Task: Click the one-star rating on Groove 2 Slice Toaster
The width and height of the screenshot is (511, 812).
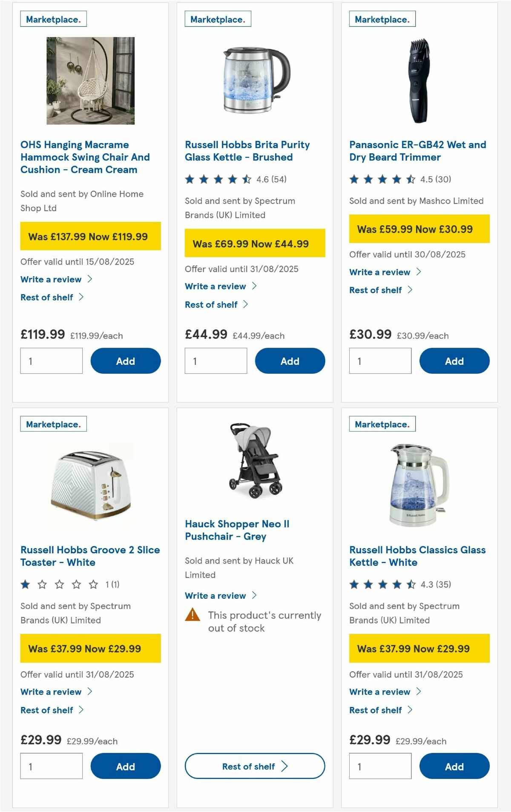Action: click(58, 585)
